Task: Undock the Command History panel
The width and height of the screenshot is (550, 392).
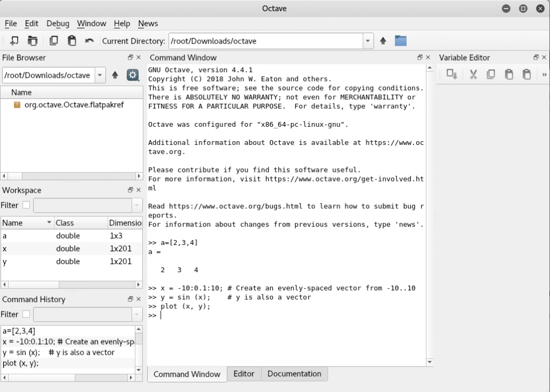Action: 131,299
